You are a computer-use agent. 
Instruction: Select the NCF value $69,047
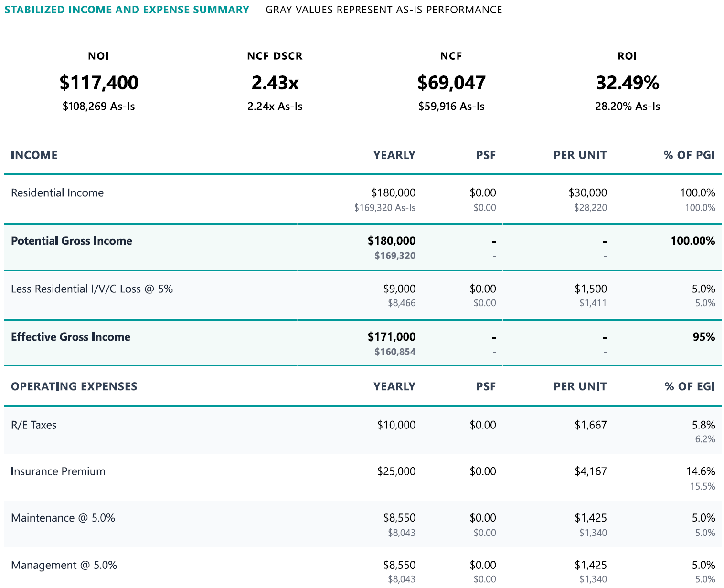pyautogui.click(x=451, y=83)
